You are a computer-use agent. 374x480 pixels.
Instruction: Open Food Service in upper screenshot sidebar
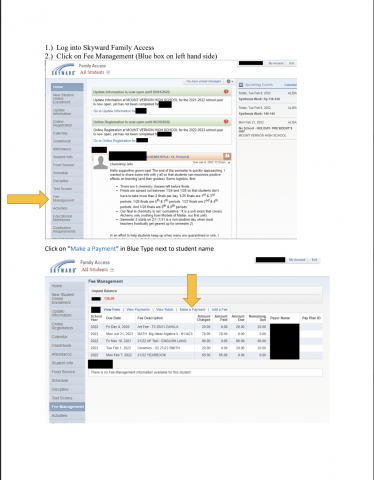[x=67, y=165]
